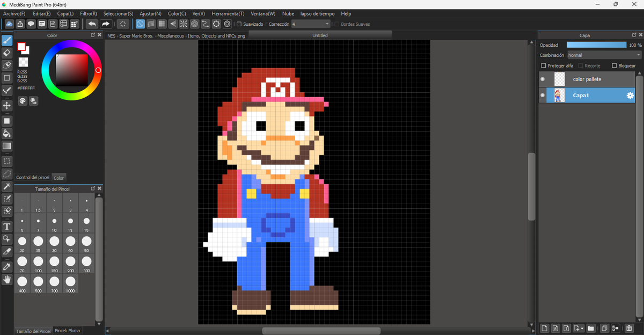644x335 pixels.
Task: Click the foreground color swatch
Action: pos(21,47)
